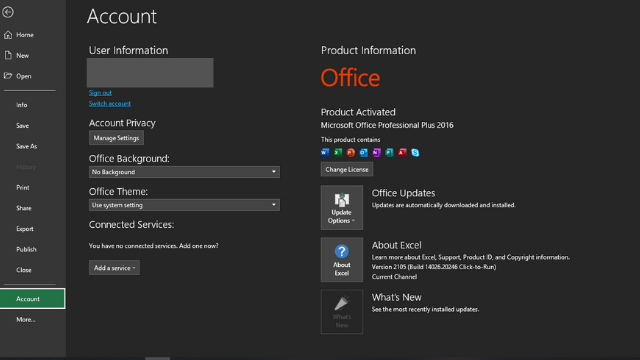Click the Home label in sidebar
640x360 pixels.
(25, 35)
